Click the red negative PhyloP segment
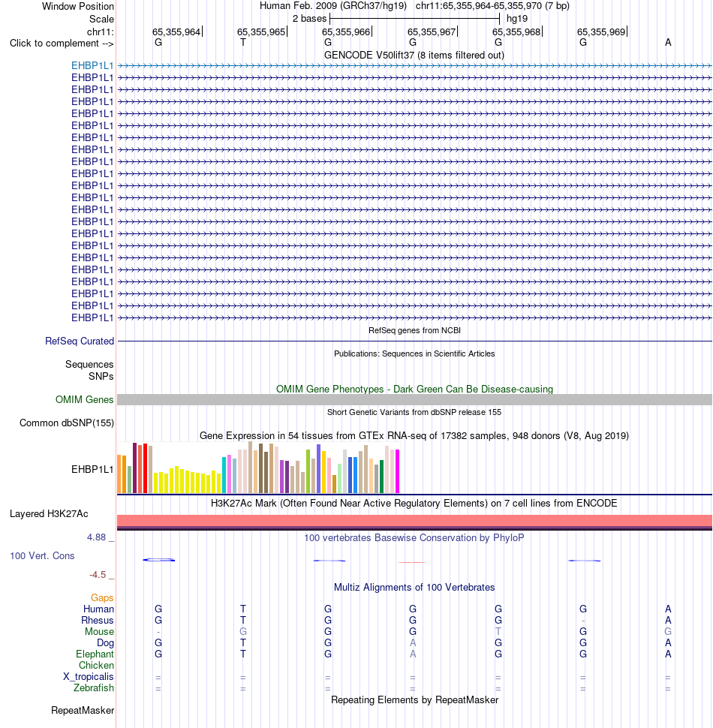 412,562
